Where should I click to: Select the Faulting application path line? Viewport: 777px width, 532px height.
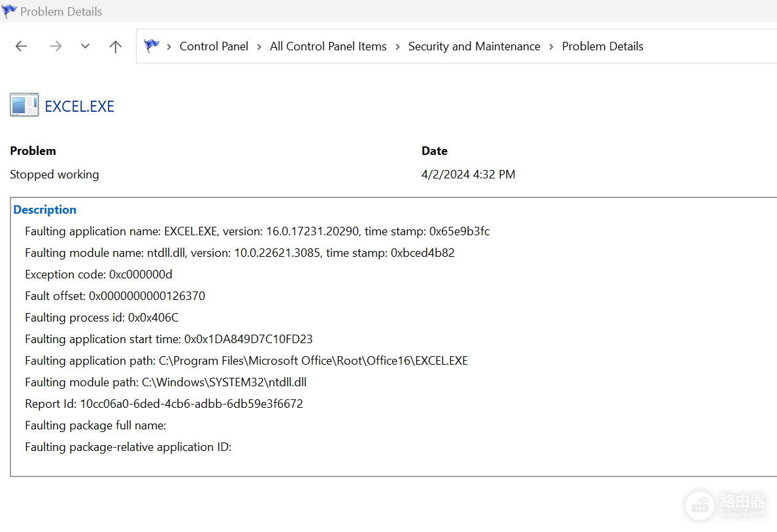[x=246, y=361]
